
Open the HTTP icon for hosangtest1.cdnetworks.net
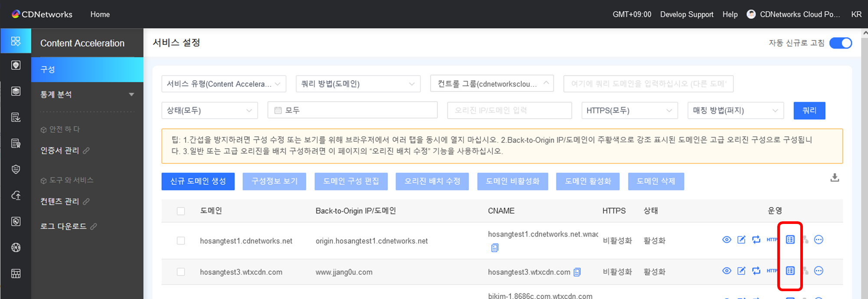click(x=772, y=240)
